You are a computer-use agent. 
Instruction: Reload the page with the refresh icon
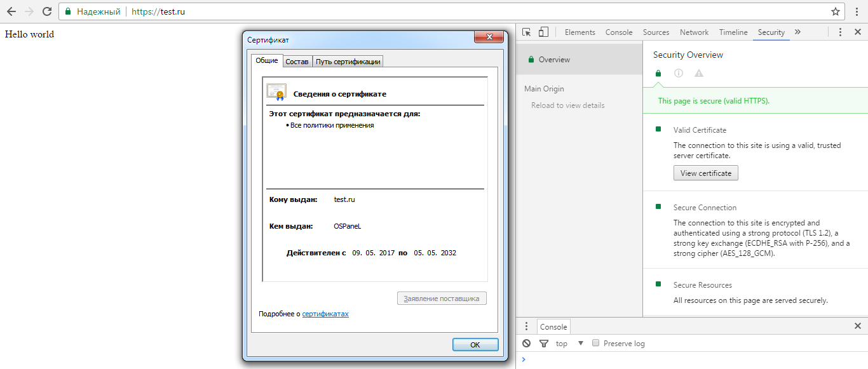pyautogui.click(x=46, y=11)
